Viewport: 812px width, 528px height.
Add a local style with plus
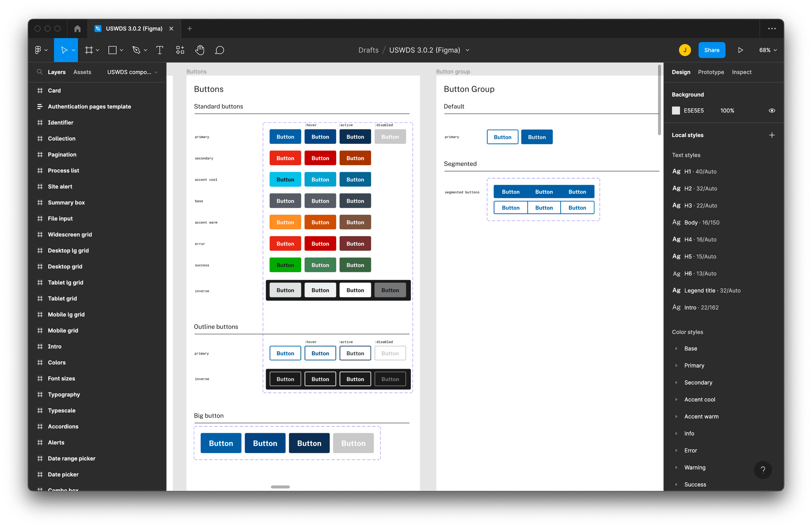pyautogui.click(x=772, y=135)
